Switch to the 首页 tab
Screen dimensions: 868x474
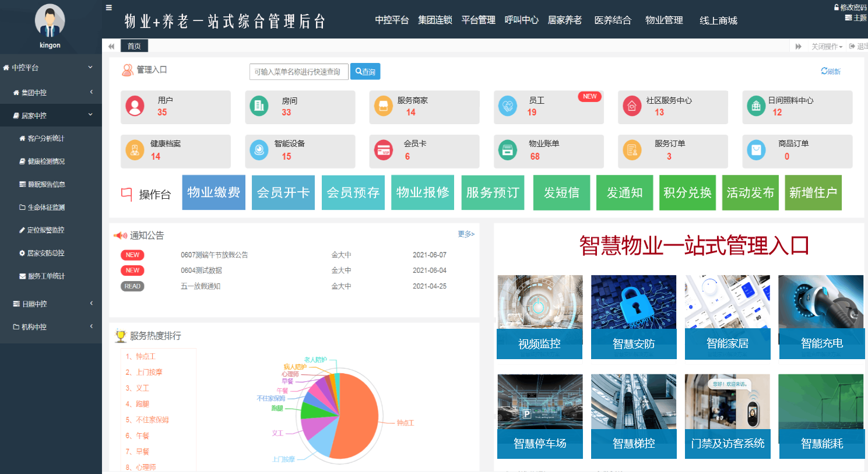(x=134, y=46)
